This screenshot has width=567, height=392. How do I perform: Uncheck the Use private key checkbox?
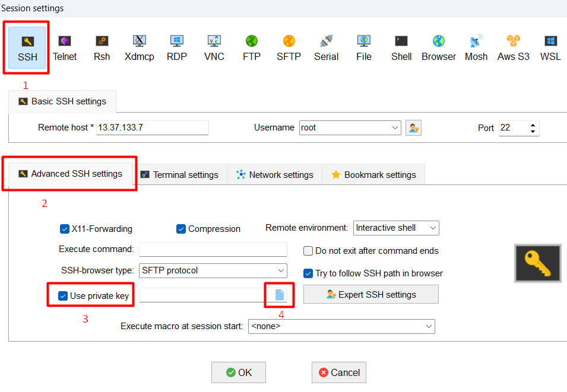click(62, 296)
